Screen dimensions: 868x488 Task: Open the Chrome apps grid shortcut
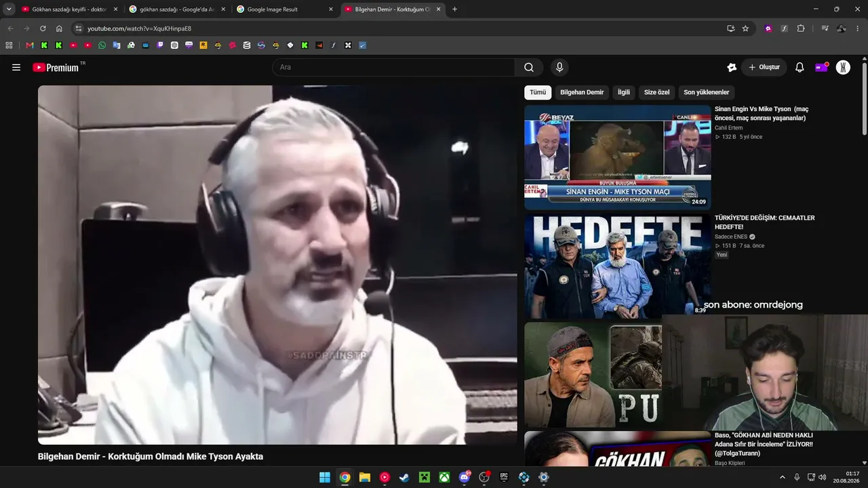point(9,45)
